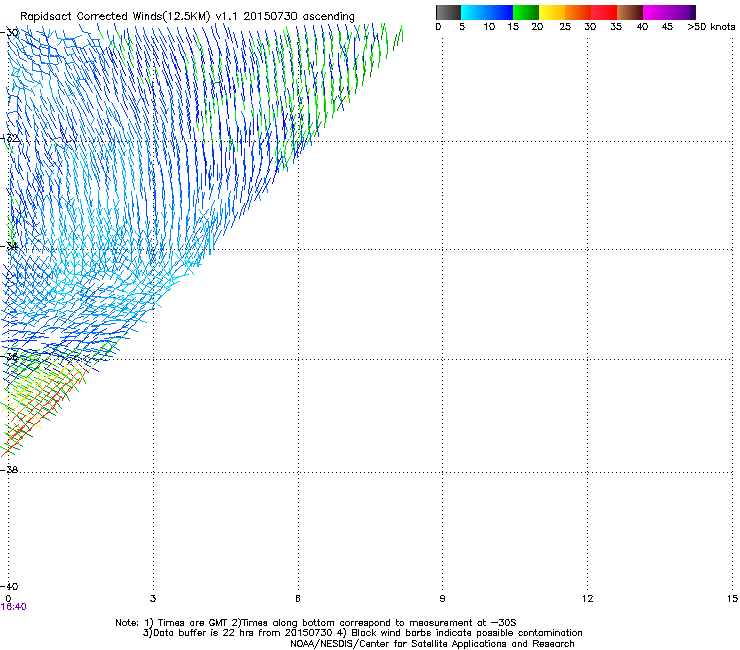
Task: Click the latitude label '-30' at top left
Action: (x=9, y=33)
